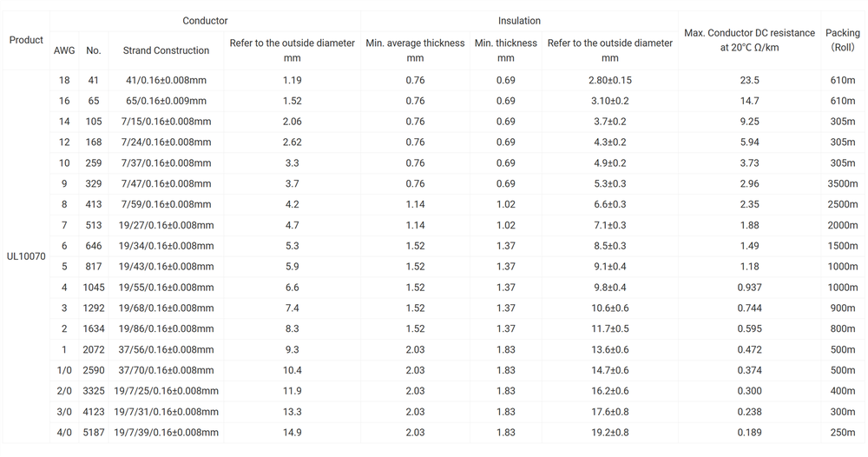
Task: Click the 41/0.16±0.008mm strand construction cell
Action: 166,80
